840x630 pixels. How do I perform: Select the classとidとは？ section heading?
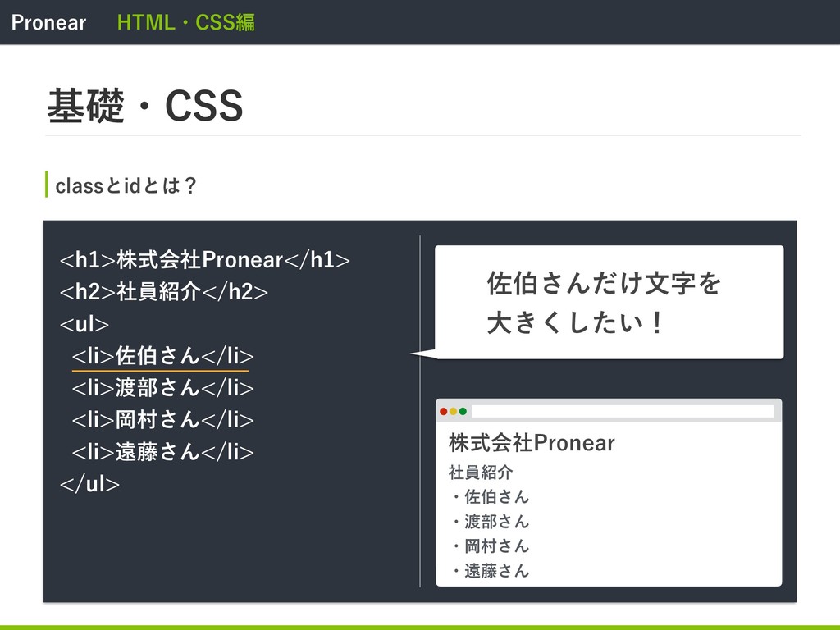click(x=126, y=185)
